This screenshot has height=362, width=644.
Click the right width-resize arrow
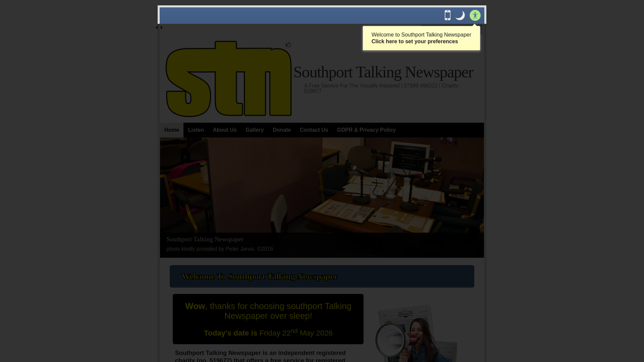click(x=161, y=27)
